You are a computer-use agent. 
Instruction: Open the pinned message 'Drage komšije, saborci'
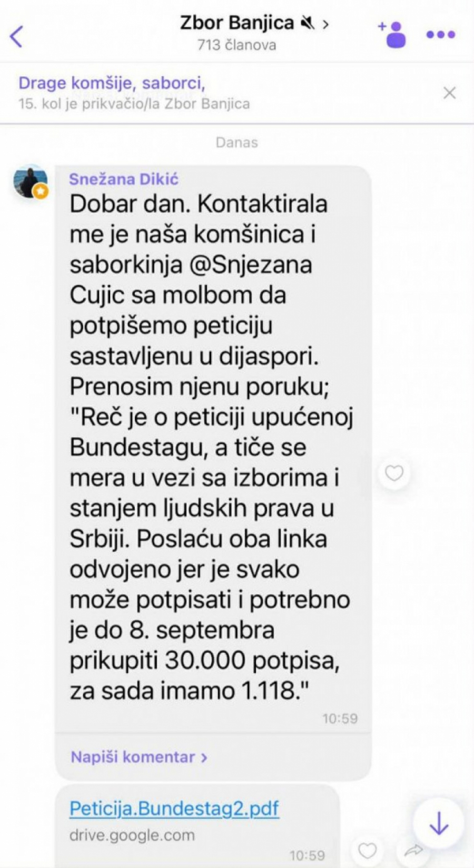click(112, 83)
